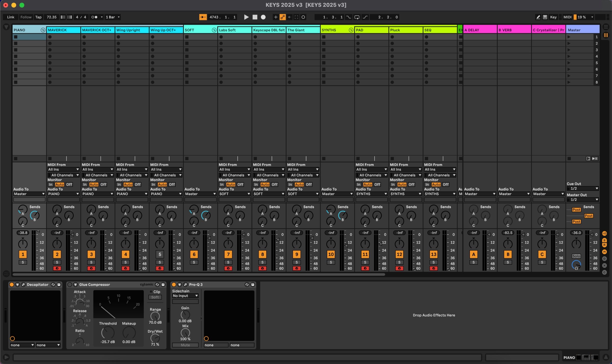Screen dimensions: 612x364
Task: Click Decapitator hot-swap preset icon
Action: pos(53,284)
